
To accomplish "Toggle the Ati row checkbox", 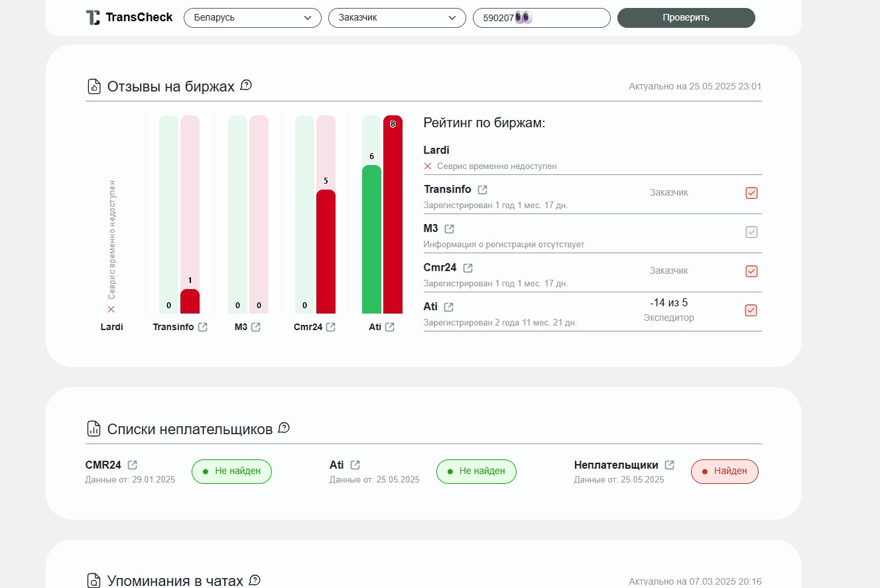I will pyautogui.click(x=751, y=310).
